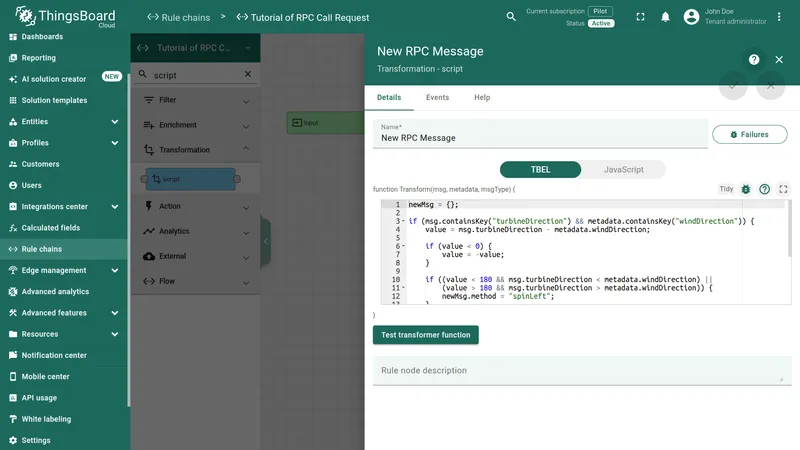The height and width of the screenshot is (450, 800).
Task: Click the Rule node description field
Action: pyautogui.click(x=582, y=371)
